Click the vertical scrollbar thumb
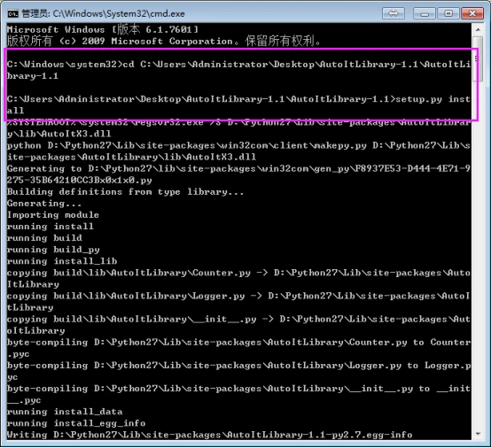The width and height of the screenshot is (491, 448). [478, 58]
